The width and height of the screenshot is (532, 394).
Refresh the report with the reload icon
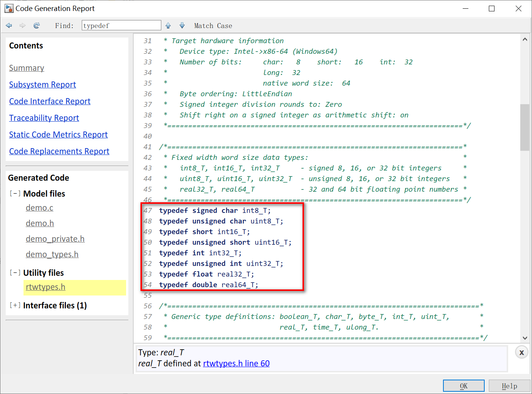(37, 25)
